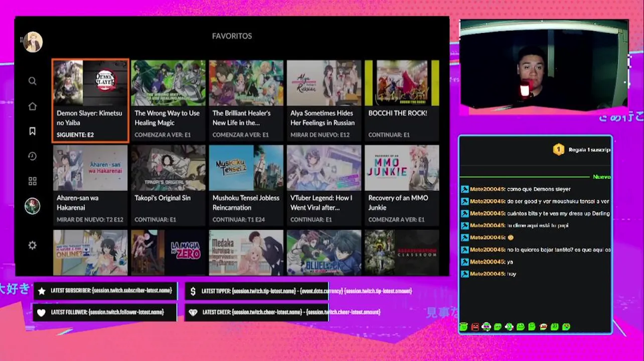Viewport: 644px width, 361px height.
Task: Click chat message 'hoy'
Action: coord(512,274)
